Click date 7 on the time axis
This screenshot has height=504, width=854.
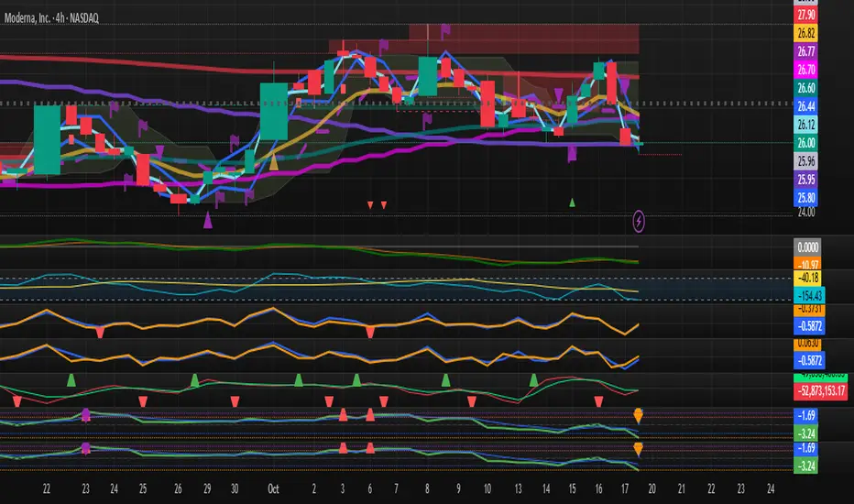[396, 488]
